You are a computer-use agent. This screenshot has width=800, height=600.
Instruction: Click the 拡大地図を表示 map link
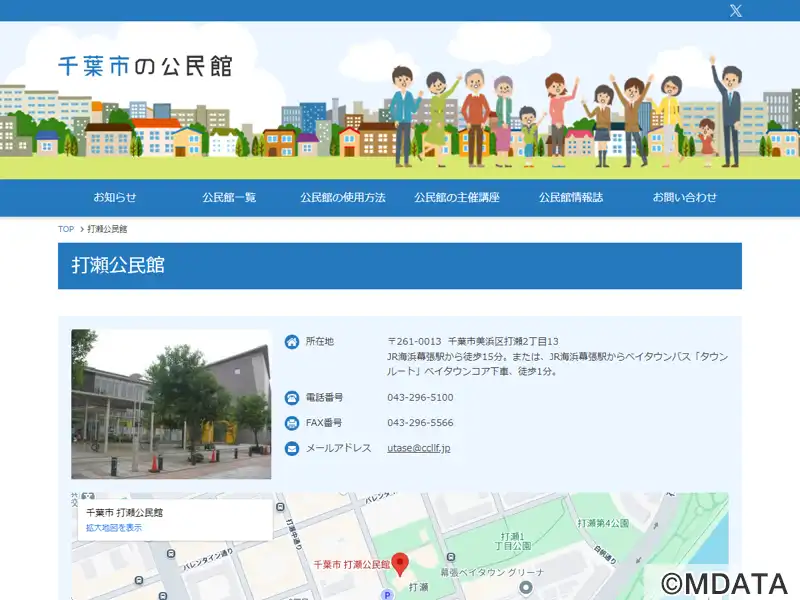click(x=114, y=528)
